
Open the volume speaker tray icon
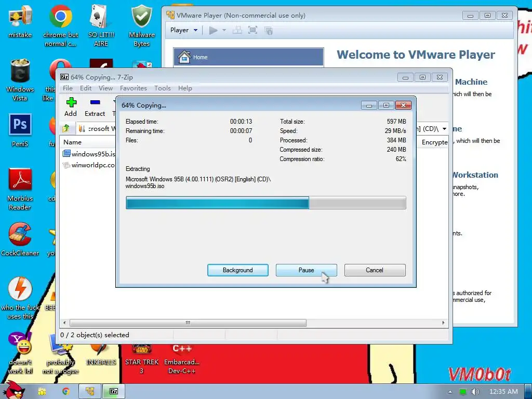coord(475,392)
